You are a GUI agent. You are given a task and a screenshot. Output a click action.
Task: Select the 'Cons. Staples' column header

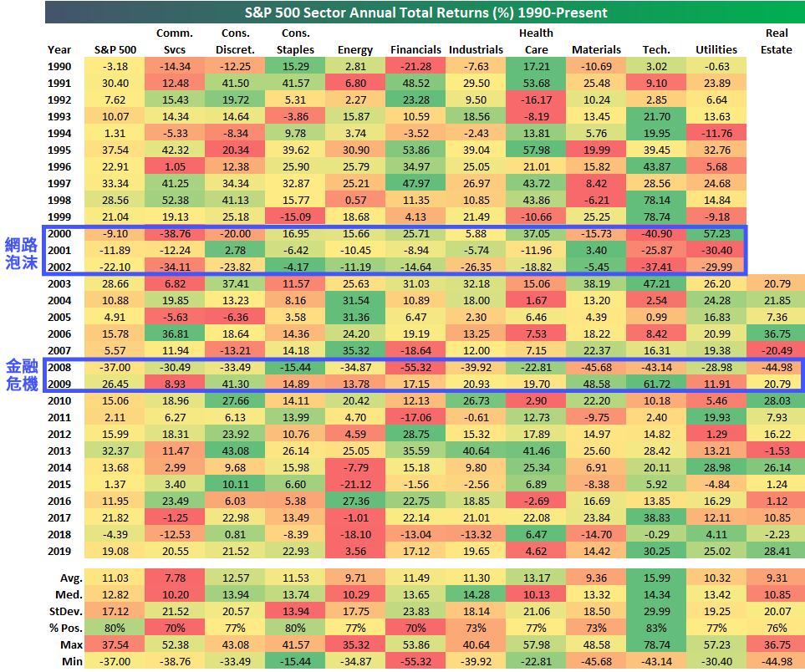point(295,42)
